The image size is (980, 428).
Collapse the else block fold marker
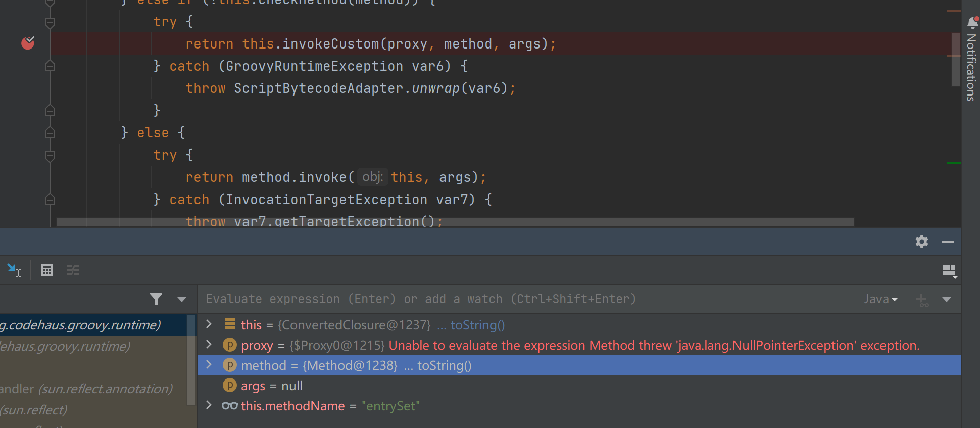click(x=50, y=133)
